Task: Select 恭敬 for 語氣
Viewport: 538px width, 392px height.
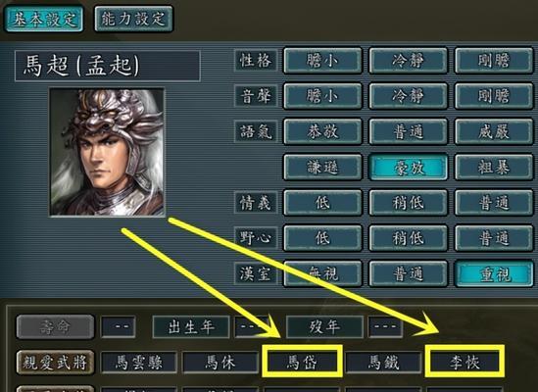Action: (322, 132)
